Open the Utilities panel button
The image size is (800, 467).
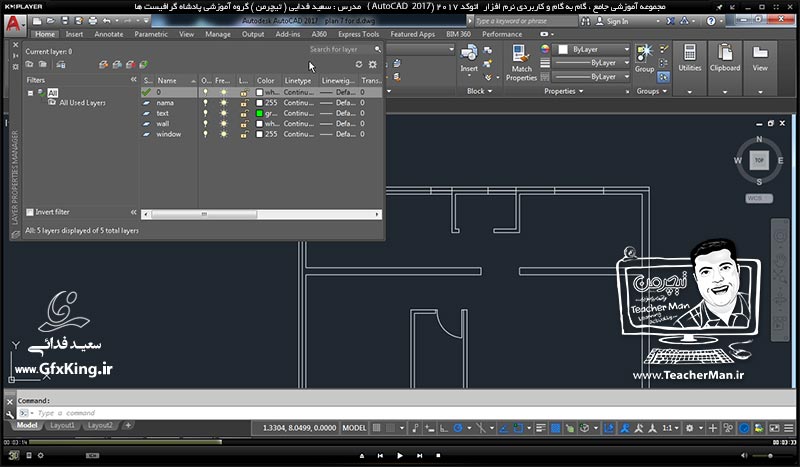690,68
